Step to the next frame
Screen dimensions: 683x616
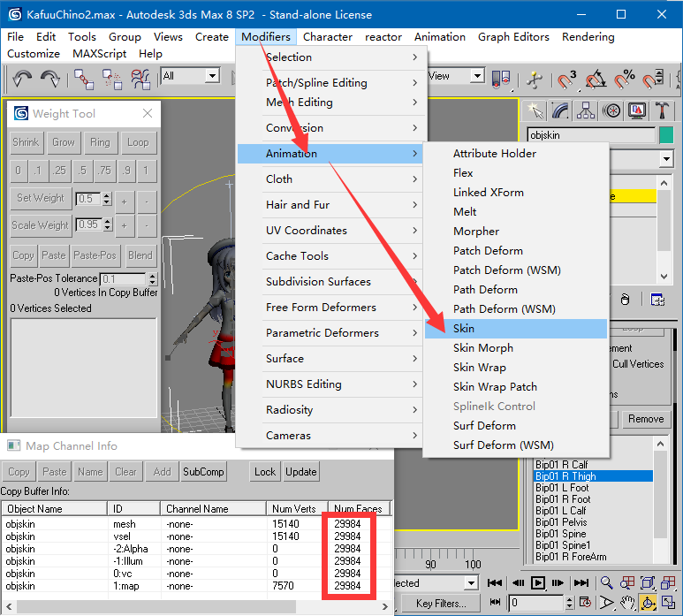pos(558,583)
